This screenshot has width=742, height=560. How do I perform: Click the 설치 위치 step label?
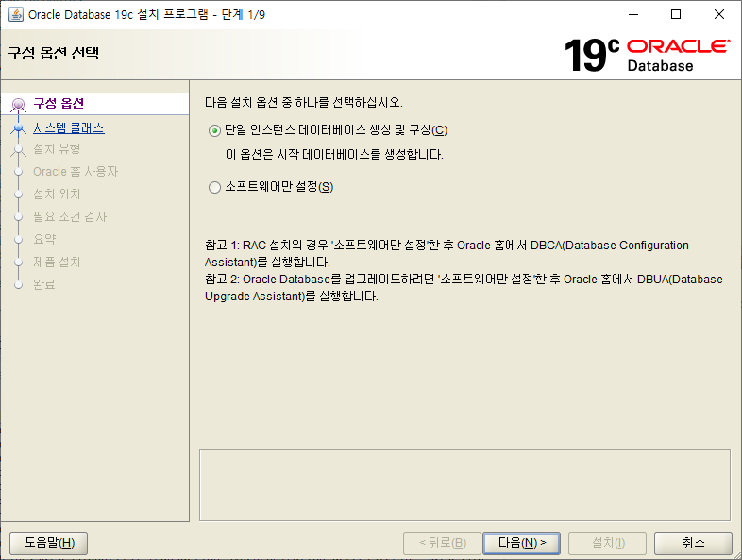(57, 195)
